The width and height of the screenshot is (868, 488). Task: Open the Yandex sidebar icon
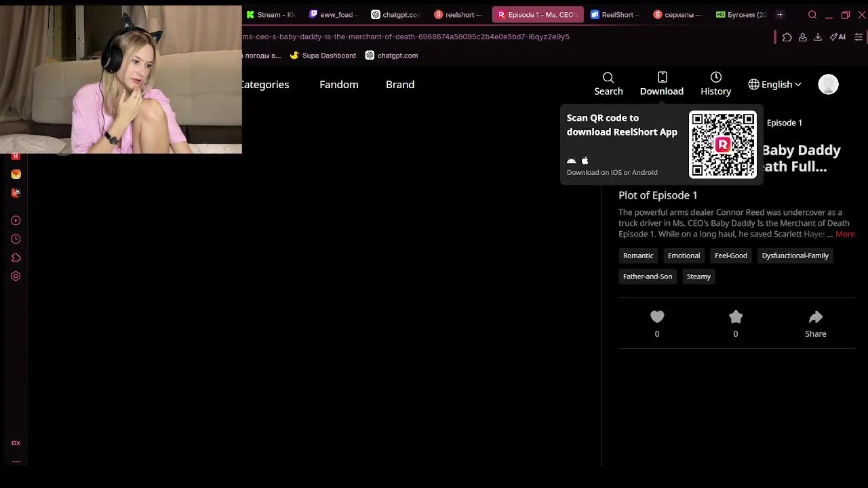pyautogui.click(x=16, y=157)
